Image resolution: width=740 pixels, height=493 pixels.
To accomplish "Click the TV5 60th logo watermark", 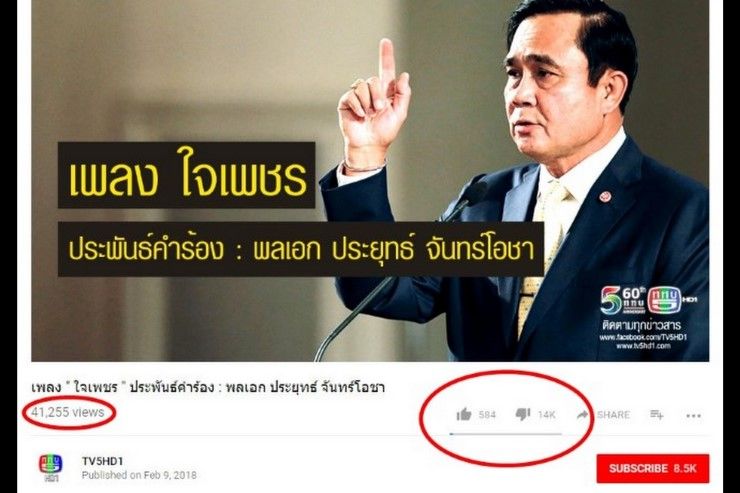I will click(x=648, y=300).
